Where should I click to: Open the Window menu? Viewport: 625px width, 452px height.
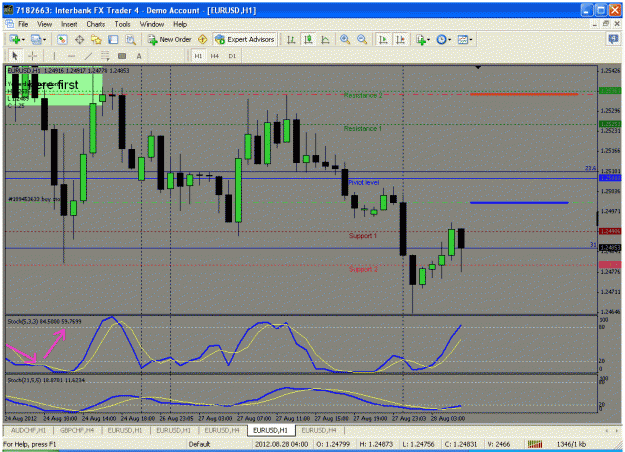[x=152, y=24]
